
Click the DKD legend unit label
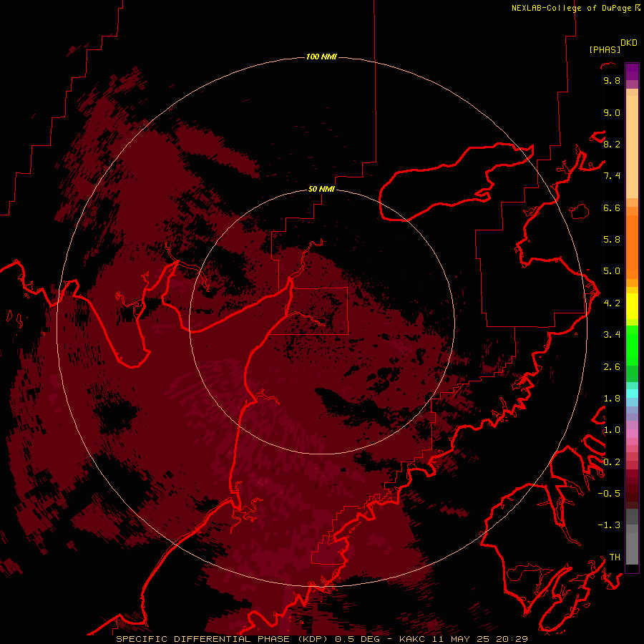tap(629, 43)
